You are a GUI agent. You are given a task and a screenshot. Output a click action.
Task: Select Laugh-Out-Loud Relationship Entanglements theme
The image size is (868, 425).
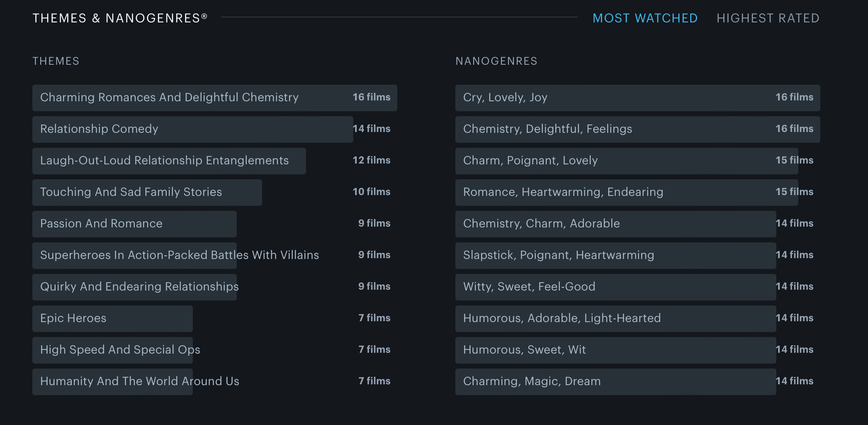[x=164, y=161]
